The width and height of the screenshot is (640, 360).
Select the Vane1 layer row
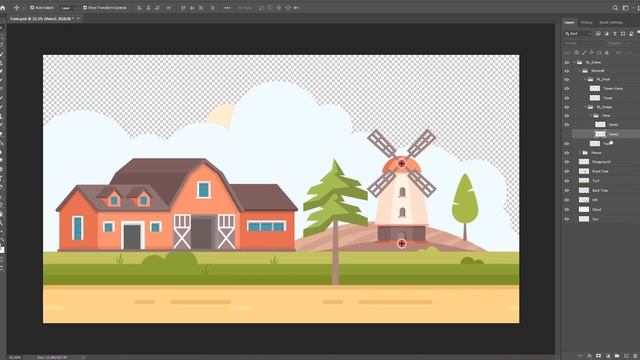(x=606, y=124)
